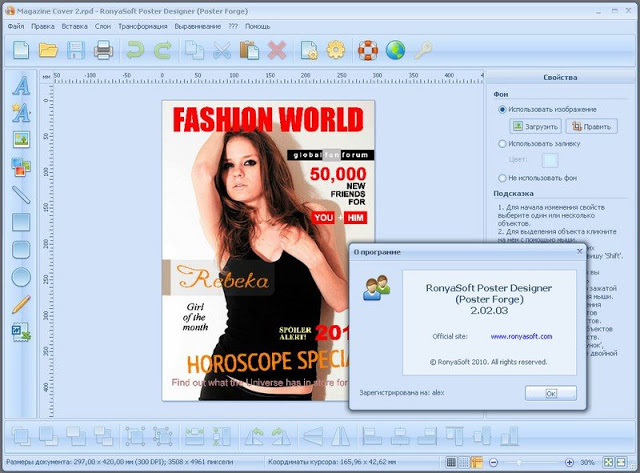Open www.ronyasoft.com link
The width and height of the screenshot is (640, 473).
pyautogui.click(x=521, y=336)
